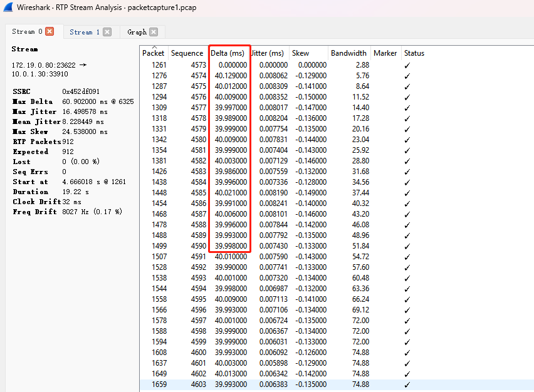Switch to the Stream 0 tab
534x392 pixels.
point(27,32)
